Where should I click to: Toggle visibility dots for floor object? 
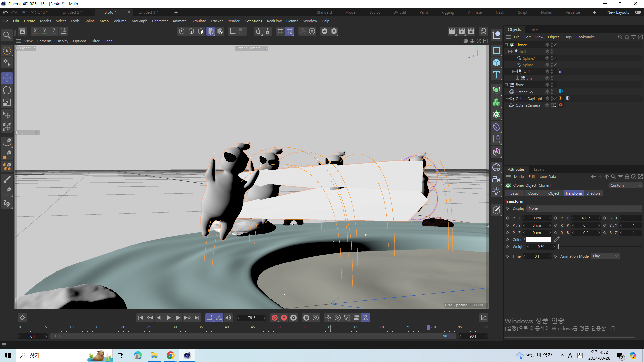552,85
